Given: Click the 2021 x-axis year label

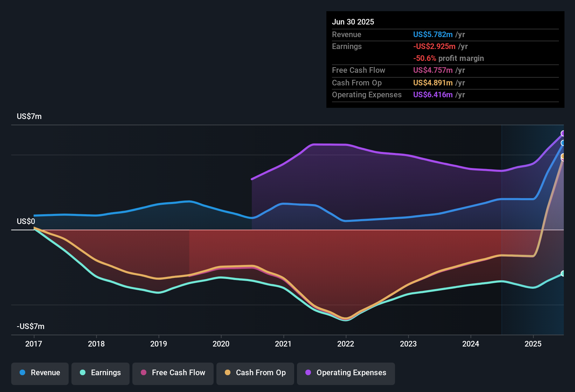Looking at the screenshot, I should [x=283, y=344].
